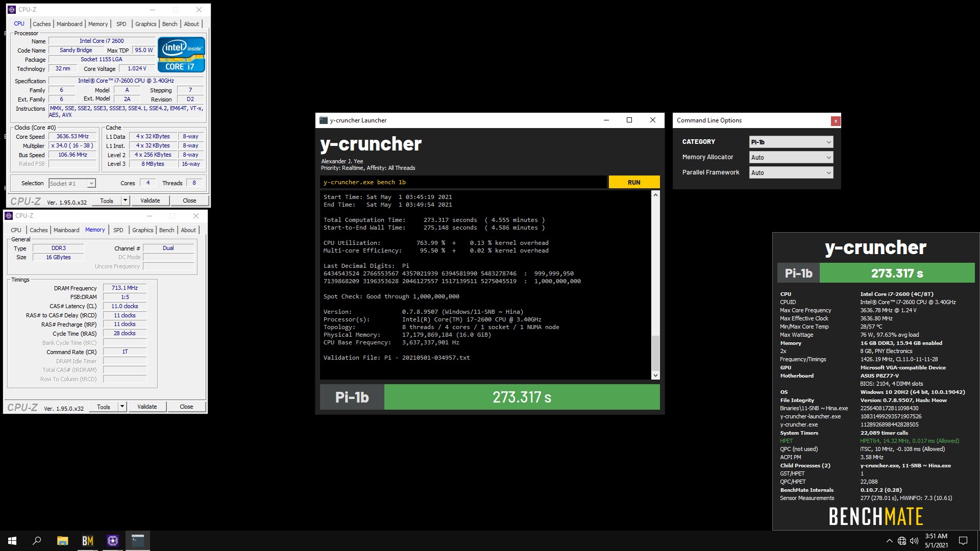Open network globe tray icon
980x551 pixels.
[902, 541]
